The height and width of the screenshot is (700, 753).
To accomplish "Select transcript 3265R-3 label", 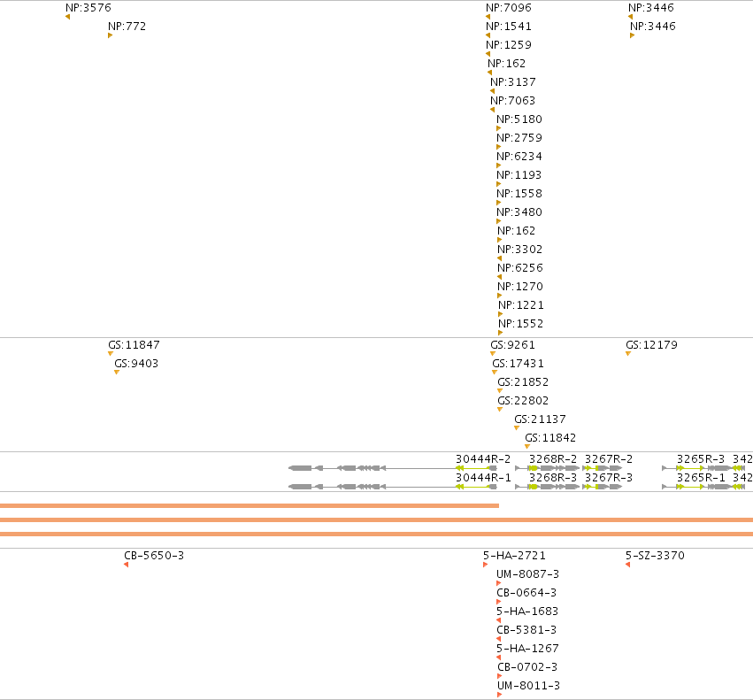I will tap(701, 459).
